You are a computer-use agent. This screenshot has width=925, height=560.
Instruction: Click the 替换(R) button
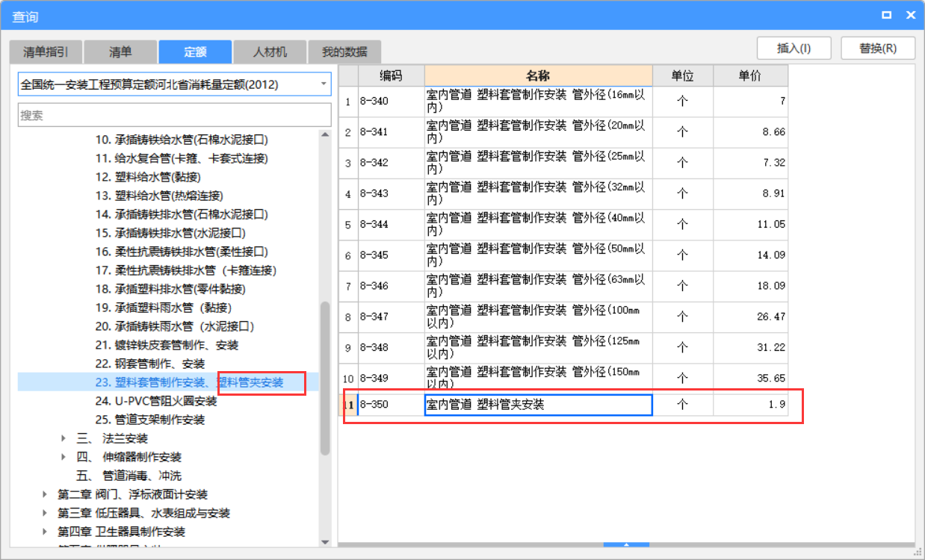point(878,48)
